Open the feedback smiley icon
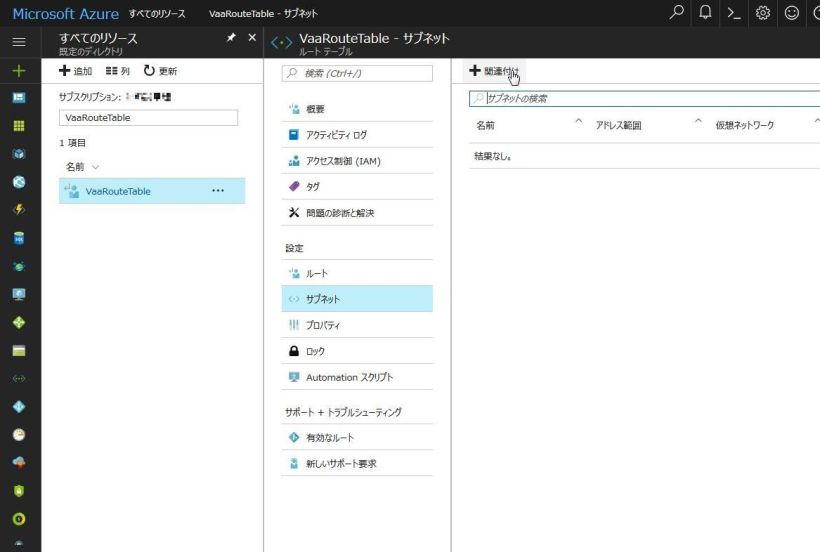The height and width of the screenshot is (552, 820). click(791, 13)
